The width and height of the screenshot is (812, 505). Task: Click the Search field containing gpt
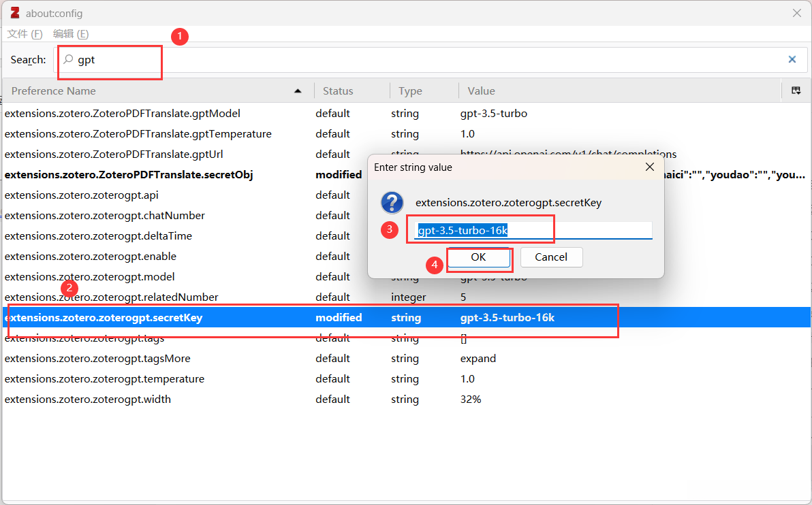(430, 59)
